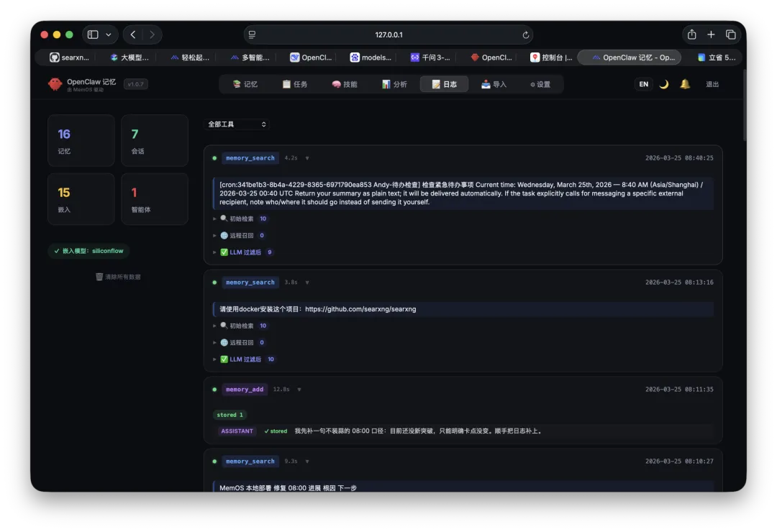Switch language with the EN button

(x=643, y=84)
